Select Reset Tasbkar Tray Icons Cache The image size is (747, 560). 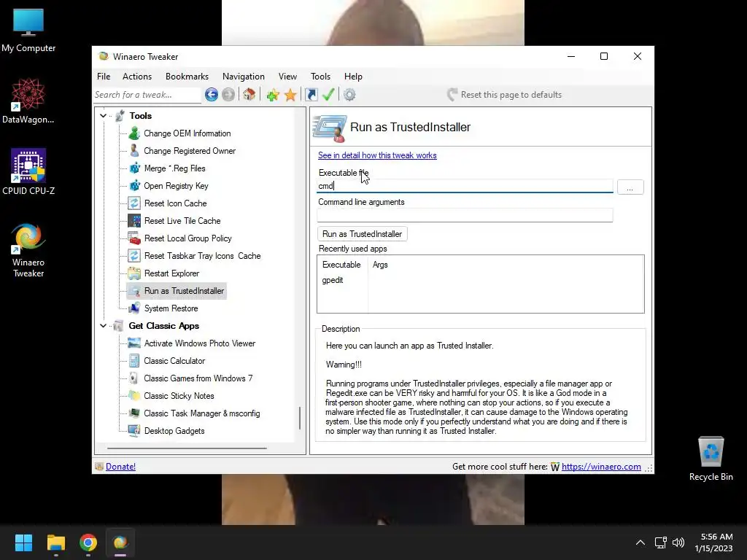click(x=203, y=256)
